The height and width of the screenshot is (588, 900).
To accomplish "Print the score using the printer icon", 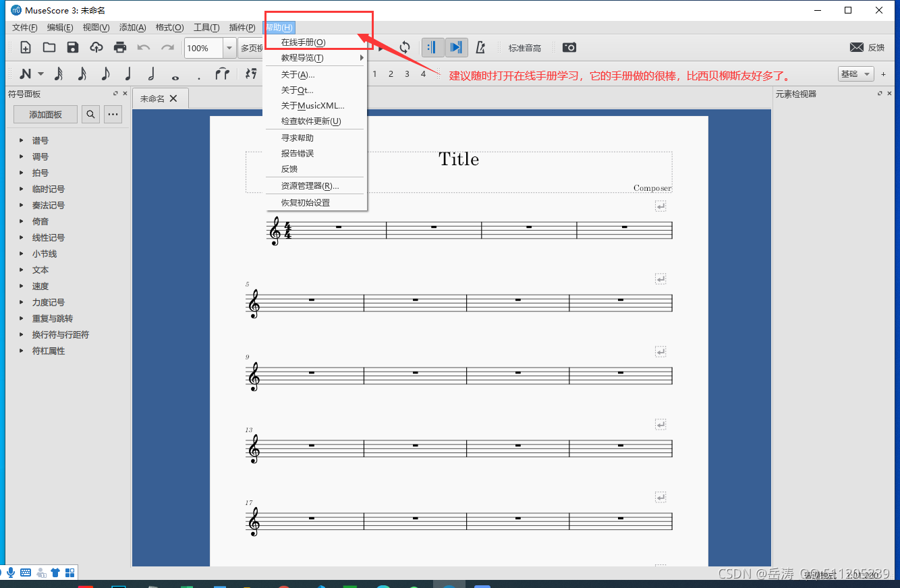I will tap(120, 47).
